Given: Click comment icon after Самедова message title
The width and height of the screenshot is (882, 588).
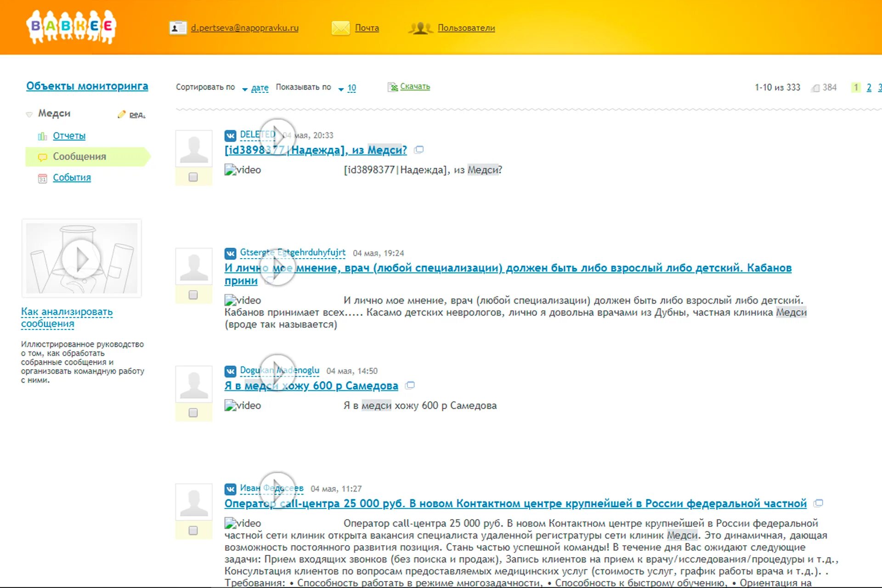Looking at the screenshot, I should (x=410, y=385).
